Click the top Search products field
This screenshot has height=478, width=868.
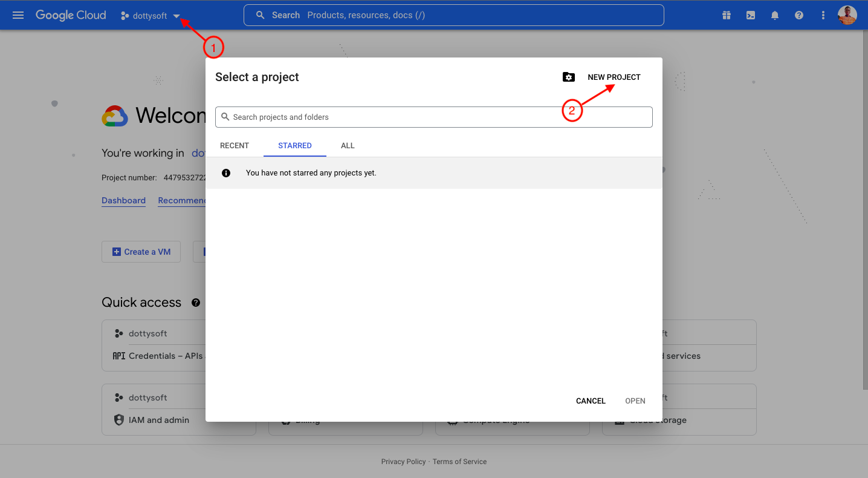453,15
